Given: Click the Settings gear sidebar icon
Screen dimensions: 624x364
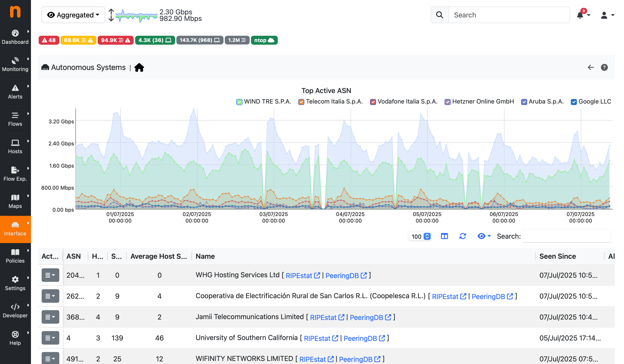Looking at the screenshot, I should pos(15,279).
